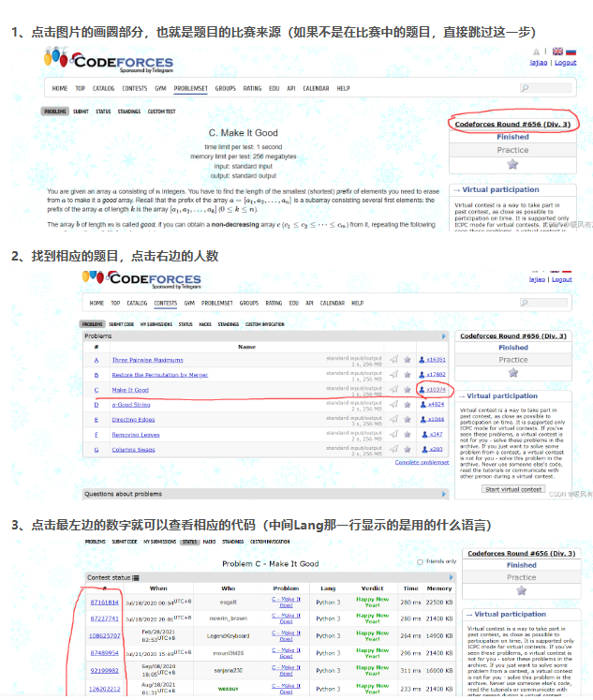593x700 pixels.
Task: Click the notification bell icon near the flags
Action: (537, 52)
